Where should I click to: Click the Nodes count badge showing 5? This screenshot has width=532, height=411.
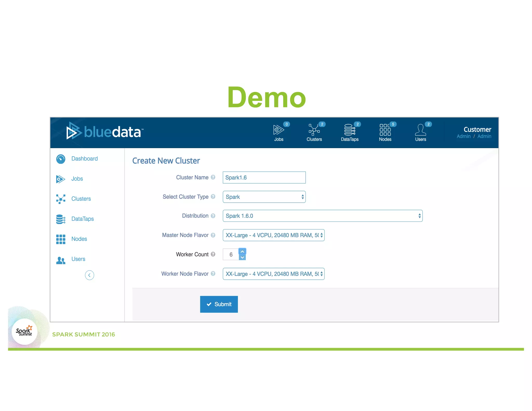pyautogui.click(x=393, y=124)
